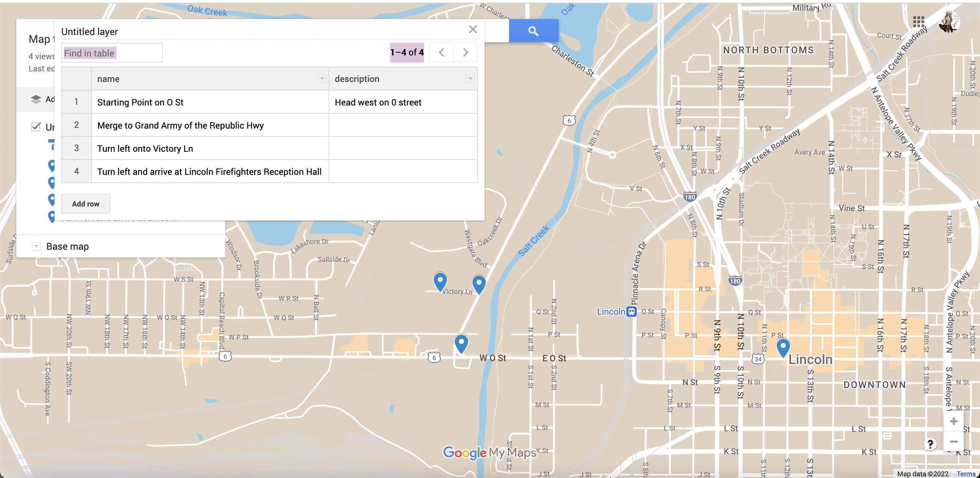Click the Base map label
This screenshot has height=478, width=980.
(67, 246)
